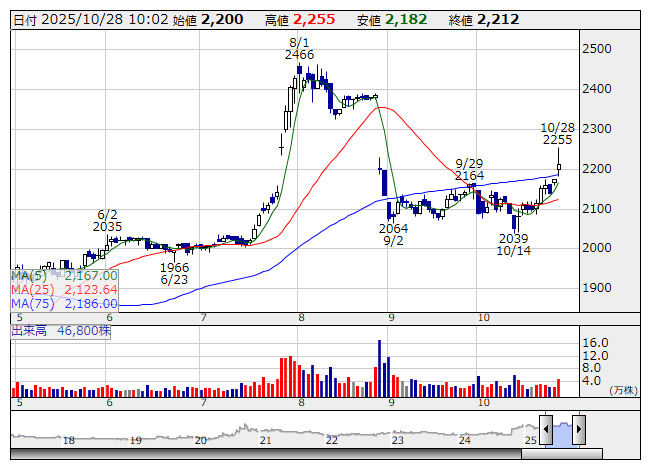Click the right range handle arrow
Screen dimensions: 653x470
(579, 429)
